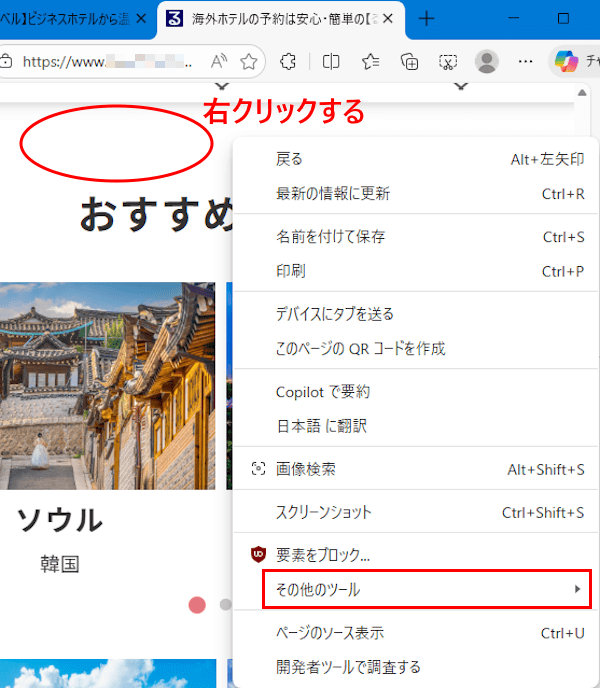
Task: Select 日本語 に翻訳 menu entry
Action: [416, 426]
